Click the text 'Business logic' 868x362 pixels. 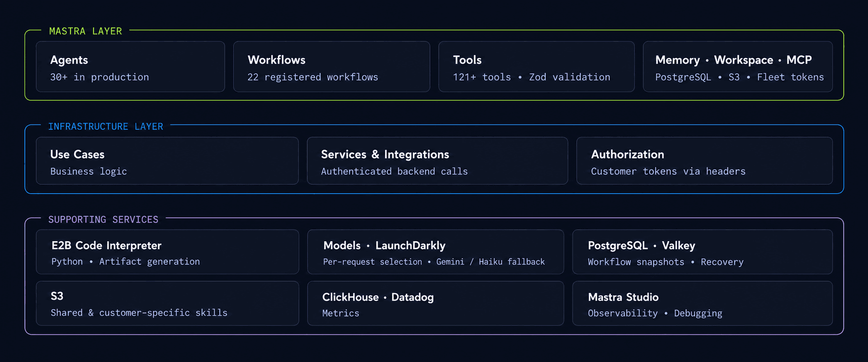[89, 171]
